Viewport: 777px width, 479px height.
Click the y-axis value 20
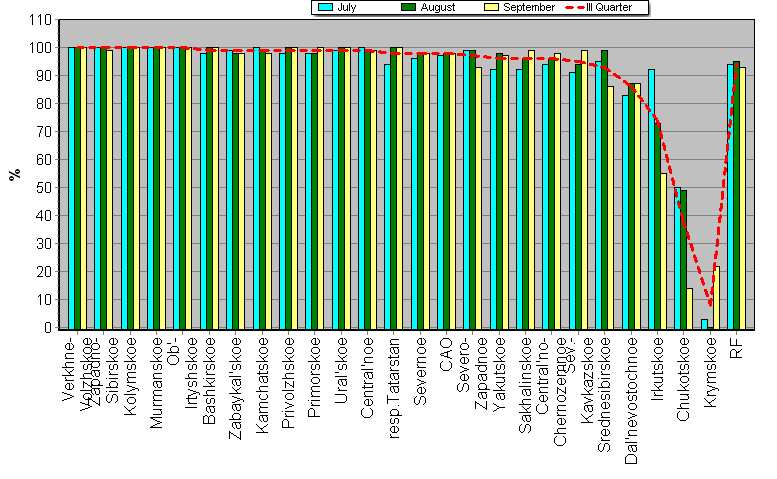44,272
